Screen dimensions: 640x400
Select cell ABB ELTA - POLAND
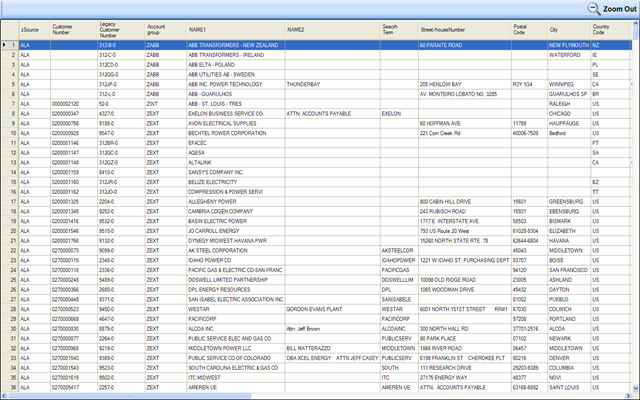236,64
